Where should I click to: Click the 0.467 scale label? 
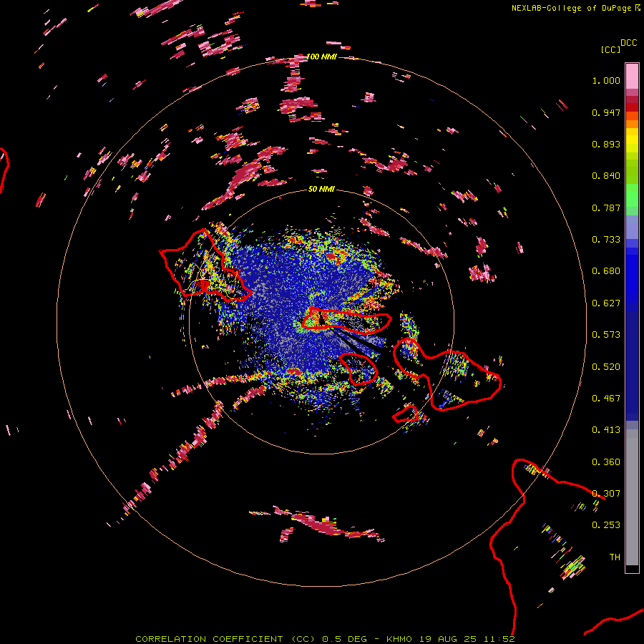(606, 399)
